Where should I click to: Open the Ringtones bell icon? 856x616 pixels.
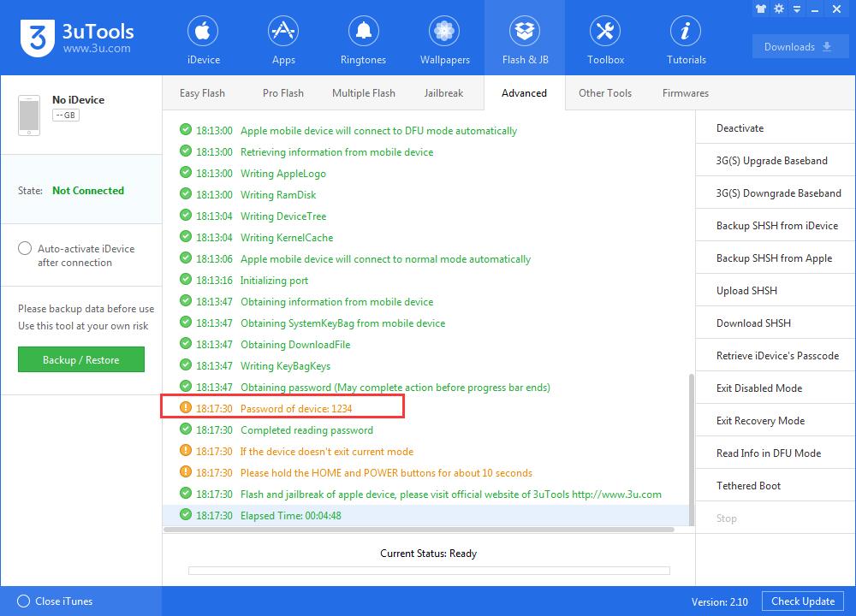click(364, 31)
